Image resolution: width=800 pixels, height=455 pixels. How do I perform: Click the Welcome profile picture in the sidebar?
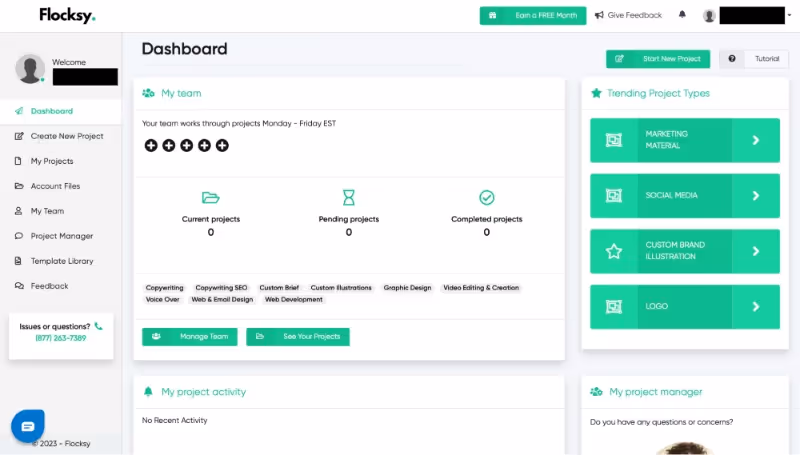[30, 68]
